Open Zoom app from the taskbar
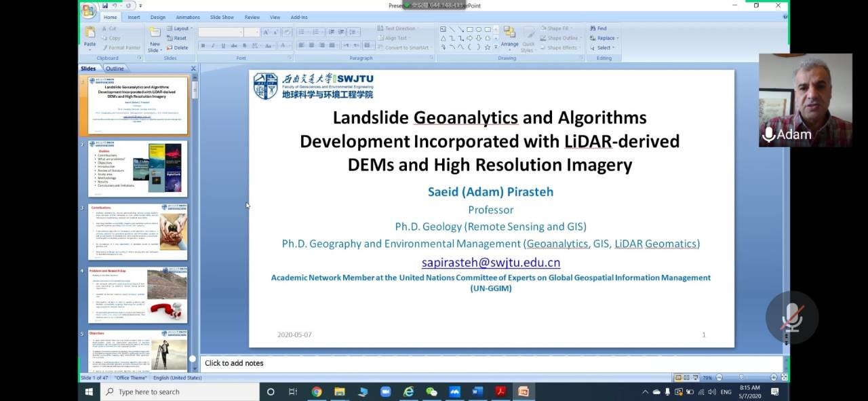This screenshot has height=401, width=868. [385, 392]
